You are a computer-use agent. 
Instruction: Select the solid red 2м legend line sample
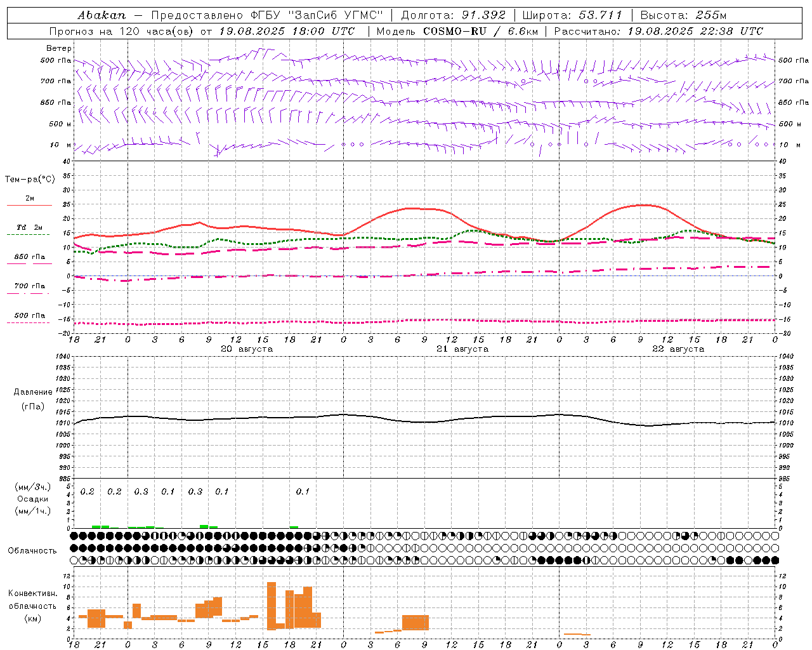coord(29,206)
